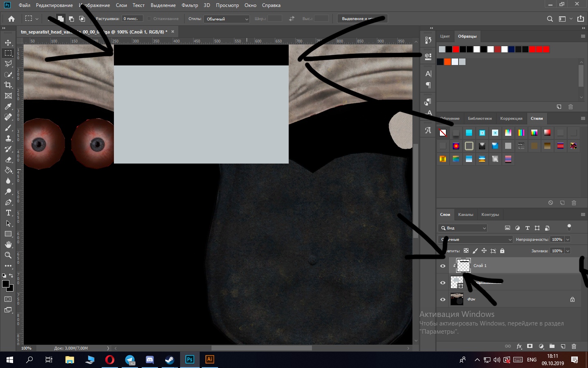Screen dimensions: 588x368
Task: Select the Rectangular Marquee tool in toolbox
Action: 8,53
